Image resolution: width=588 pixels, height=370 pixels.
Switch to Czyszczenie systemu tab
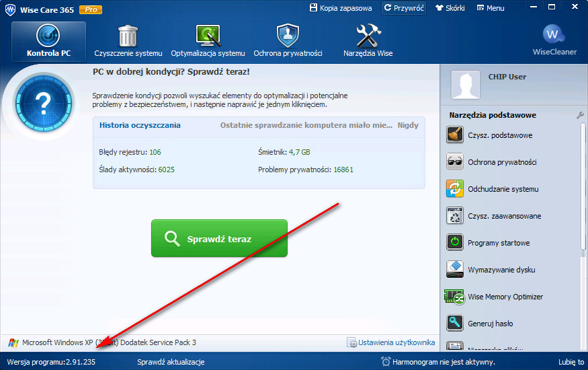pyautogui.click(x=128, y=41)
